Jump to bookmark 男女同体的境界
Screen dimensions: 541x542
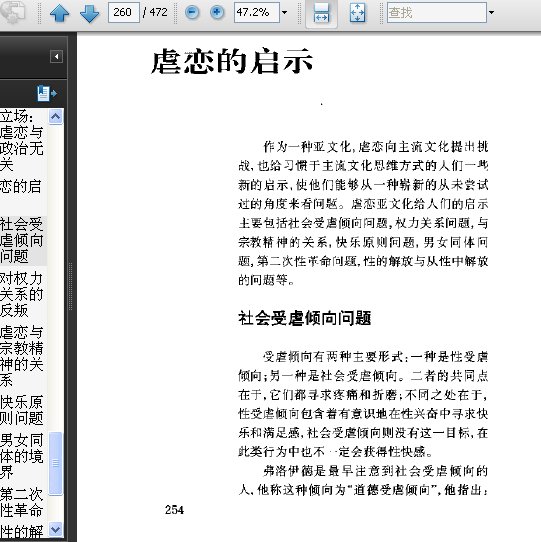tap(22, 456)
